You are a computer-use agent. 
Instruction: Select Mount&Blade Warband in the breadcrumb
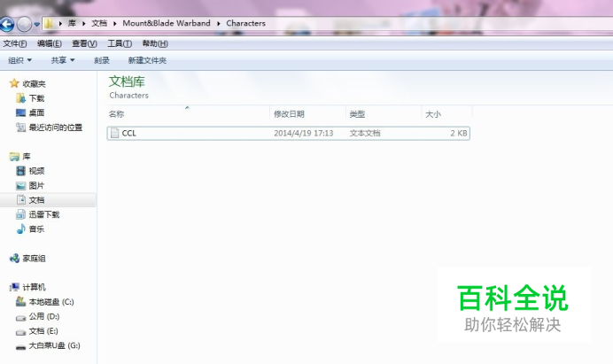tap(167, 23)
